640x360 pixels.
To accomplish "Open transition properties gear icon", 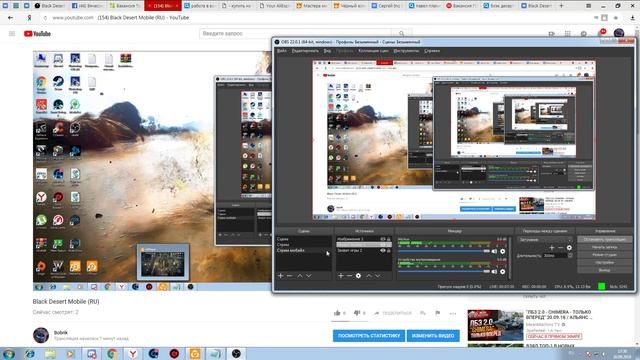I will coord(569,247).
